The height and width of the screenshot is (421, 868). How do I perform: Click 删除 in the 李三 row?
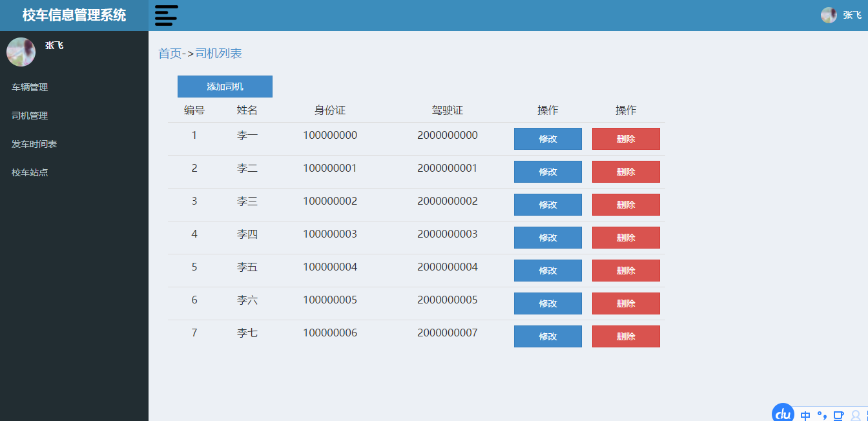[x=626, y=205]
